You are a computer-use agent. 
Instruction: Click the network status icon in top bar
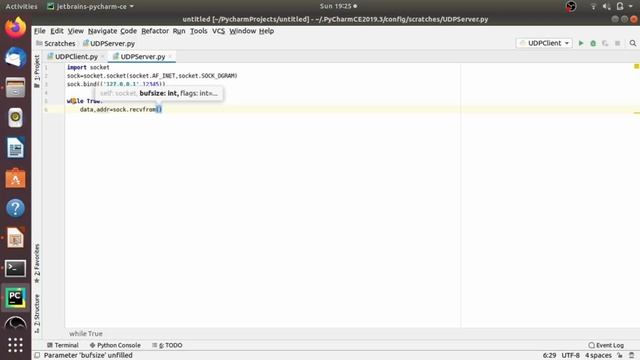point(593,6)
